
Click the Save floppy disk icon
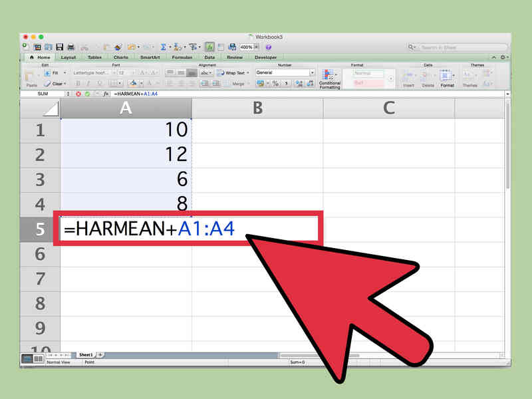tap(60, 47)
